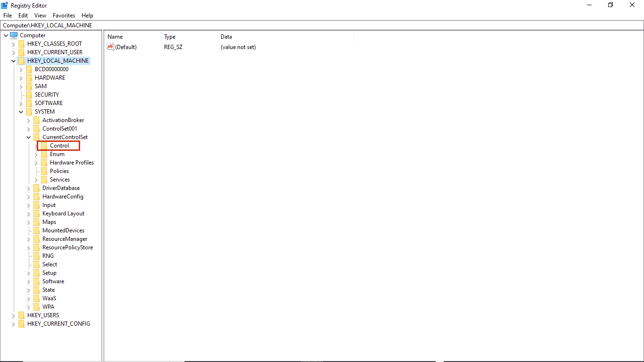Expand HKEY_CLASSES_ROOT with its arrow
The width and height of the screenshot is (644, 362).
13,44
